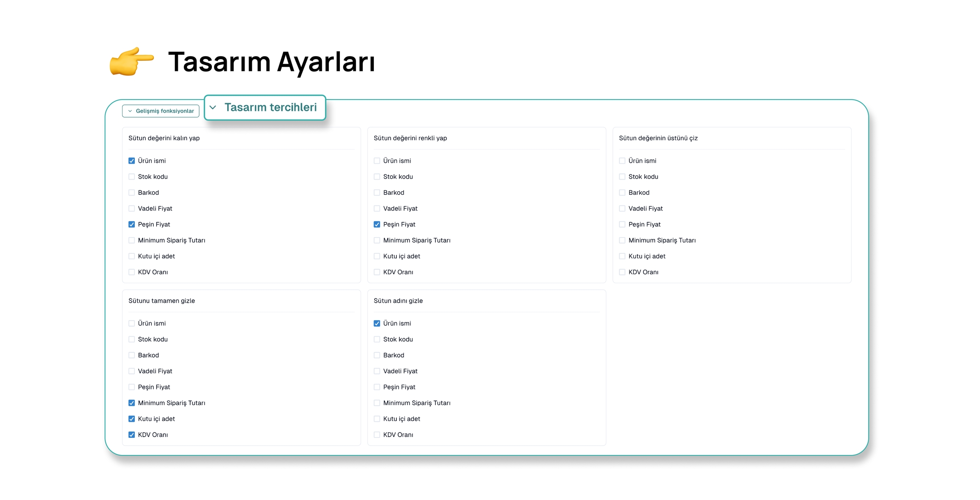This screenshot has height=500, width=980.
Task: Uncheck Peşin Fiyat under kalın yap
Action: pos(132,224)
